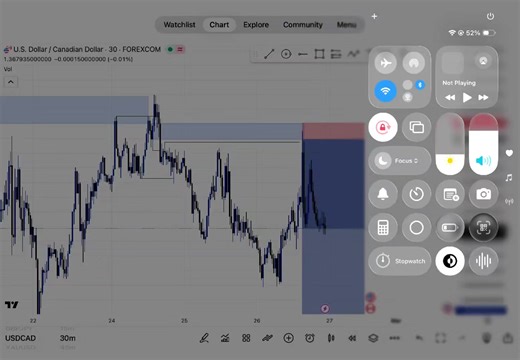Tap the circled plus add button
520x360 pixels.
(288, 338)
